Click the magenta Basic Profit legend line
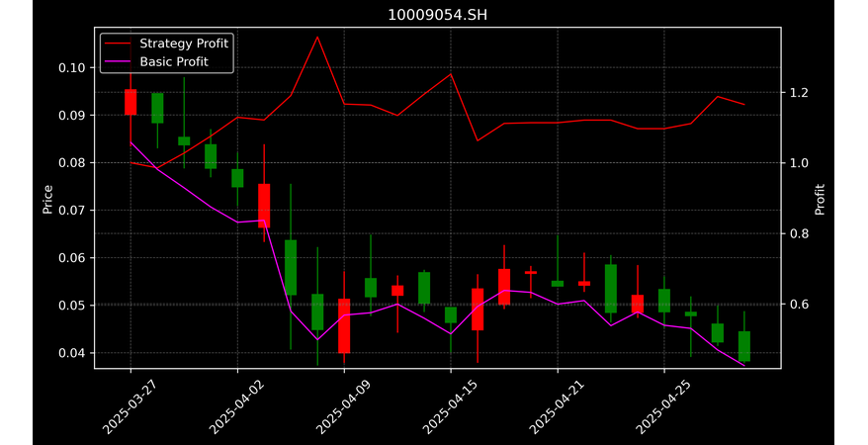The height and width of the screenshot is (445, 868). [118, 62]
